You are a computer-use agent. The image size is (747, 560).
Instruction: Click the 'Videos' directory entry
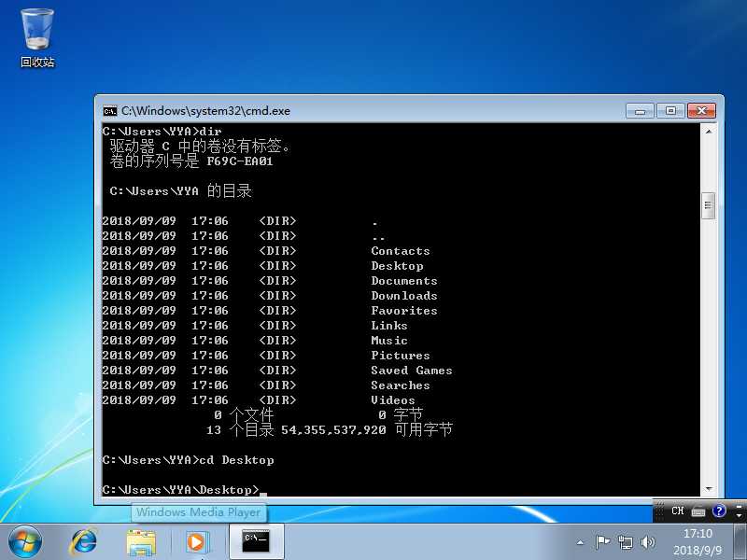393,400
